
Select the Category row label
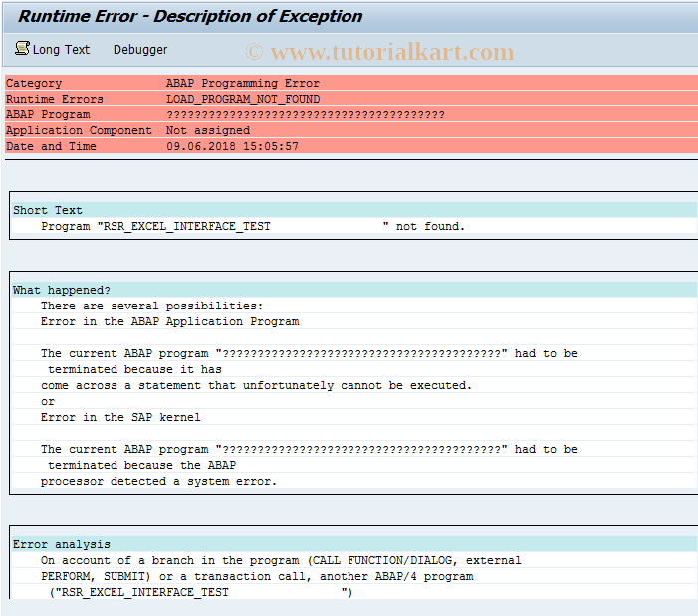pos(34,83)
